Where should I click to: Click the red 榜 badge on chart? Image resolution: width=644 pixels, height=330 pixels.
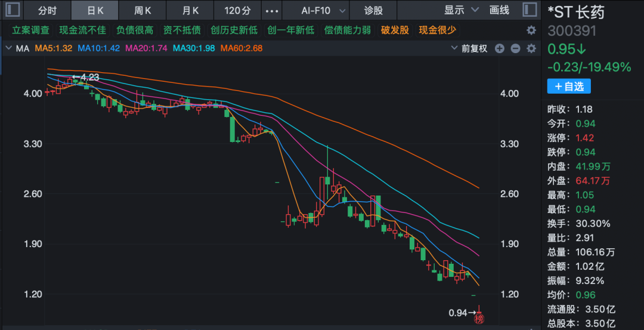479,319
